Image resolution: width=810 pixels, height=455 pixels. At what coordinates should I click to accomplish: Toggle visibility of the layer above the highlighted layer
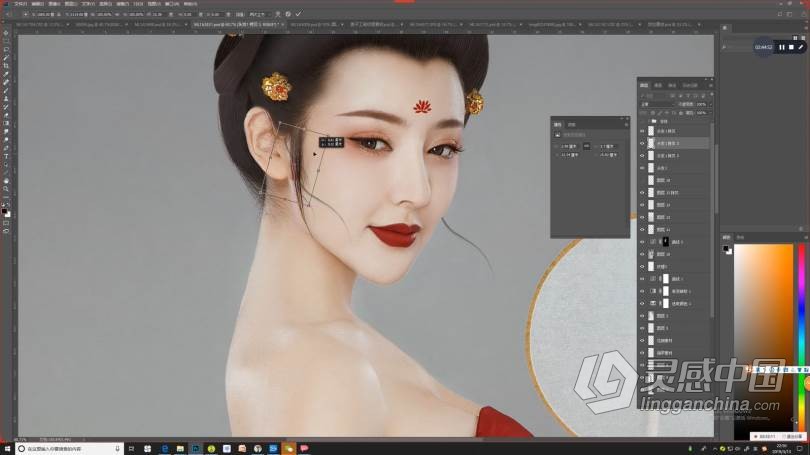(642, 131)
